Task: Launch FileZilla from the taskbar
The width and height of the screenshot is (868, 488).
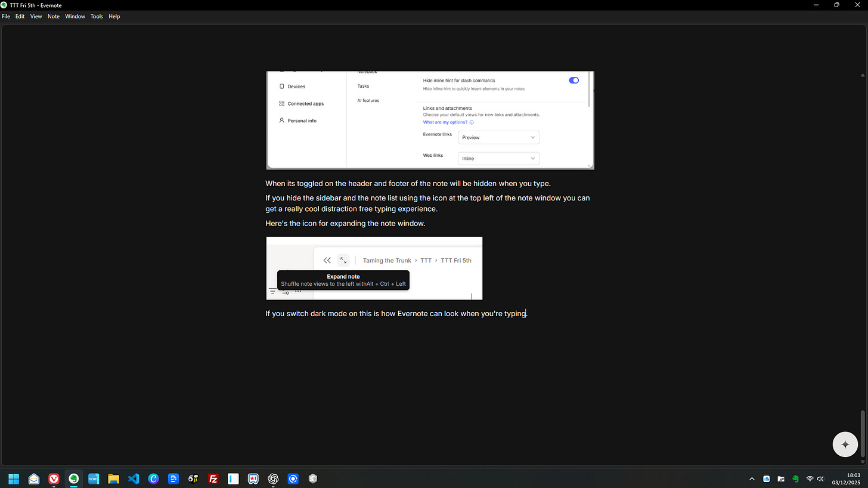Action: point(213,478)
